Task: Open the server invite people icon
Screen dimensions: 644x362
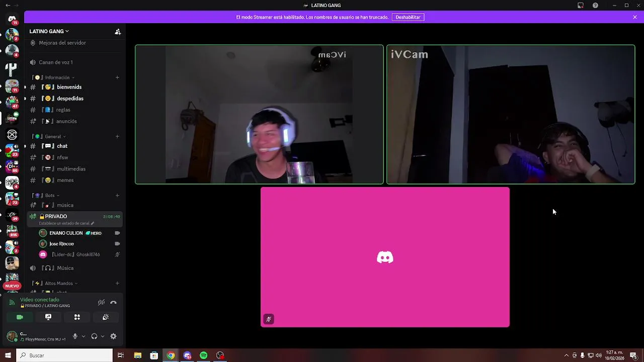Action: point(118,32)
